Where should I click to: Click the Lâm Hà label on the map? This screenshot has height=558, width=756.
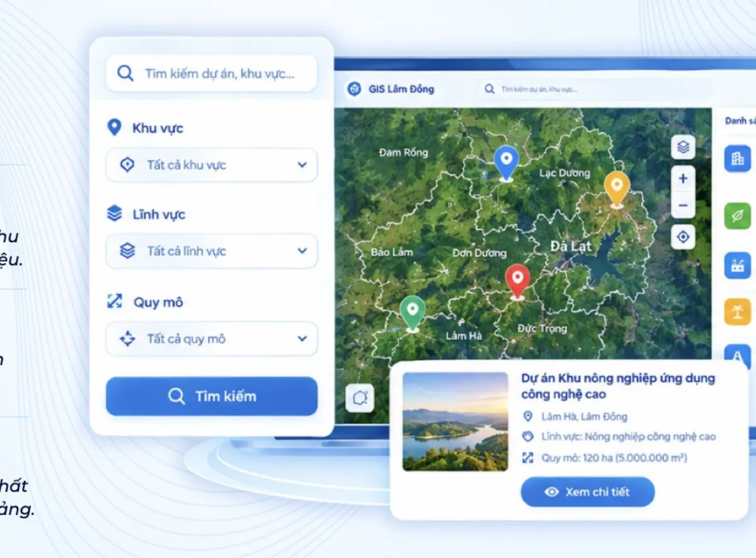[464, 336]
